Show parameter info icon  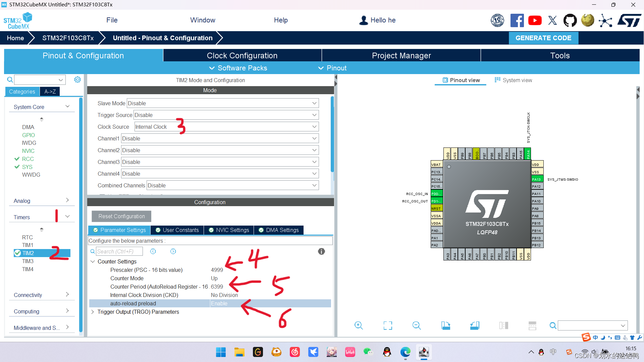coord(321,251)
